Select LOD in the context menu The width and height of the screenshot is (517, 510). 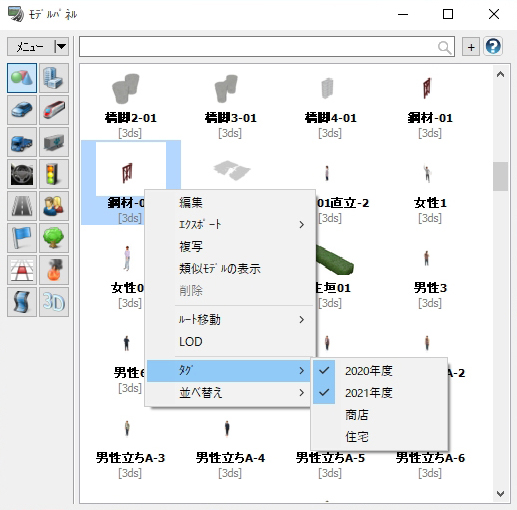click(230, 342)
